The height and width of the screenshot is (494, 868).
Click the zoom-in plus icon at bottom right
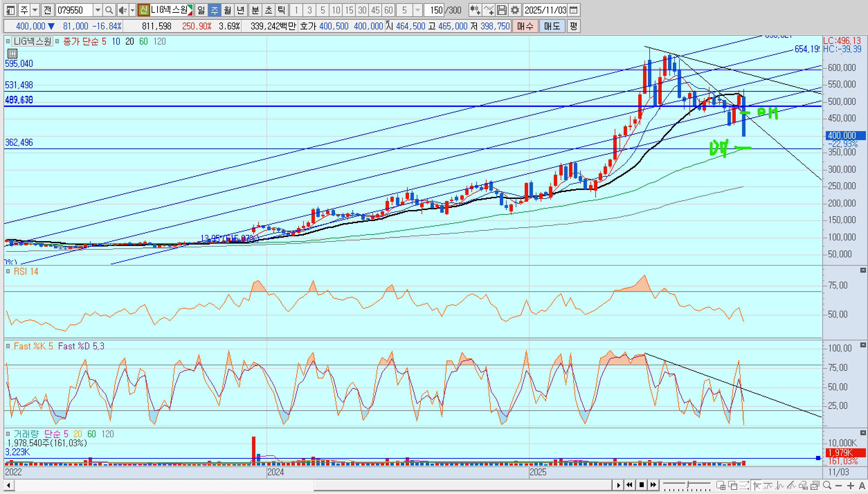[x=851, y=485]
